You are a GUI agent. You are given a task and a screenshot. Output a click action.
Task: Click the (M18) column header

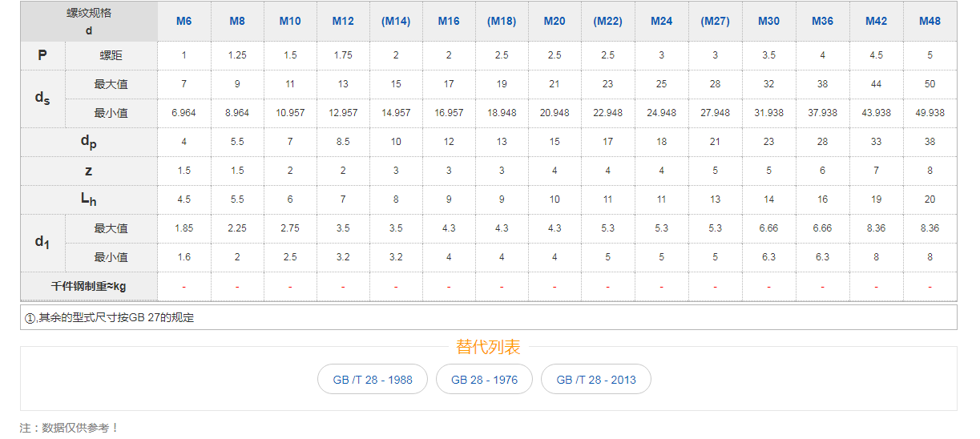(x=502, y=22)
